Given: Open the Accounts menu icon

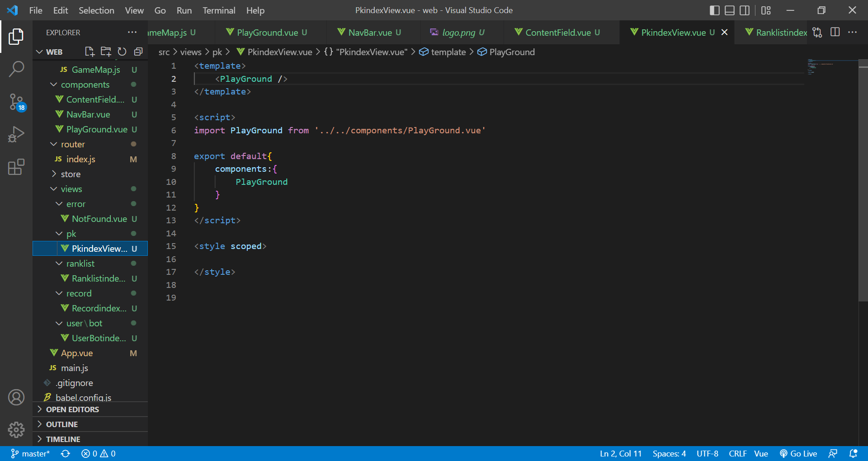Looking at the screenshot, I should tap(16, 397).
